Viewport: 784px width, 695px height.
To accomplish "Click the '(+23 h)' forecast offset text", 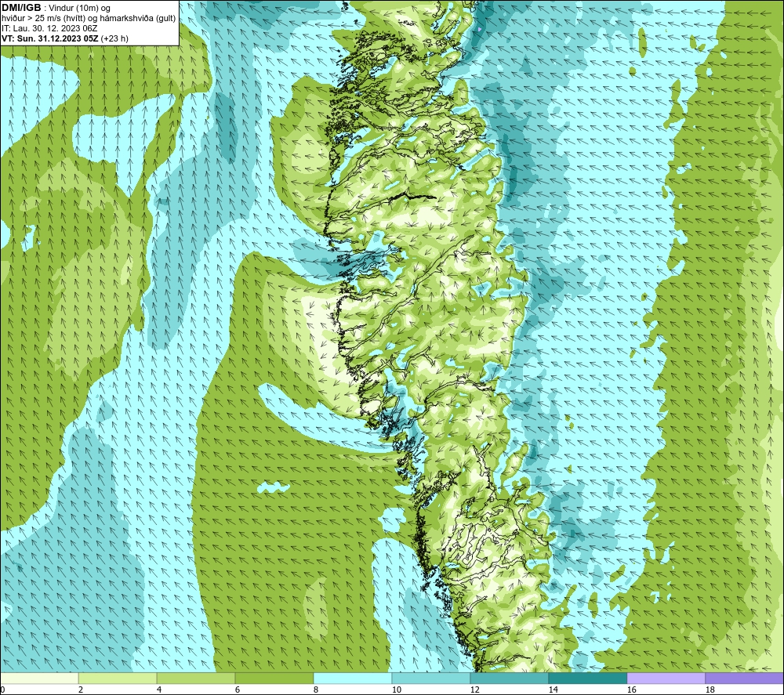I will (x=114, y=38).
